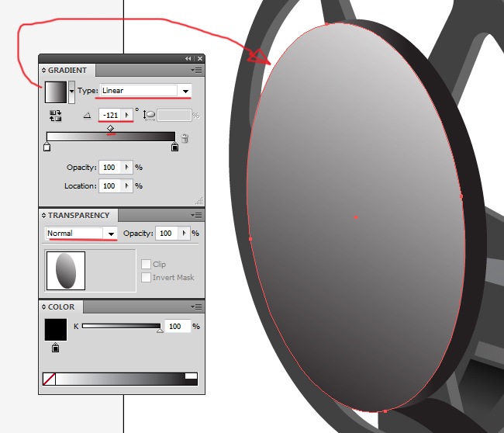Viewport: 504px width, 433px height.
Task: Open the gradient Type dropdown showing Linear
Action: tap(185, 91)
